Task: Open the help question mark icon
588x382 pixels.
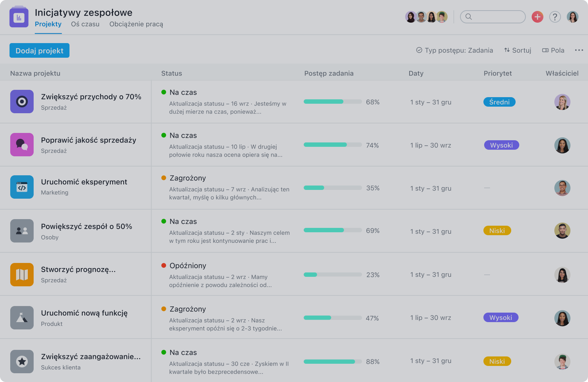Action: [555, 17]
